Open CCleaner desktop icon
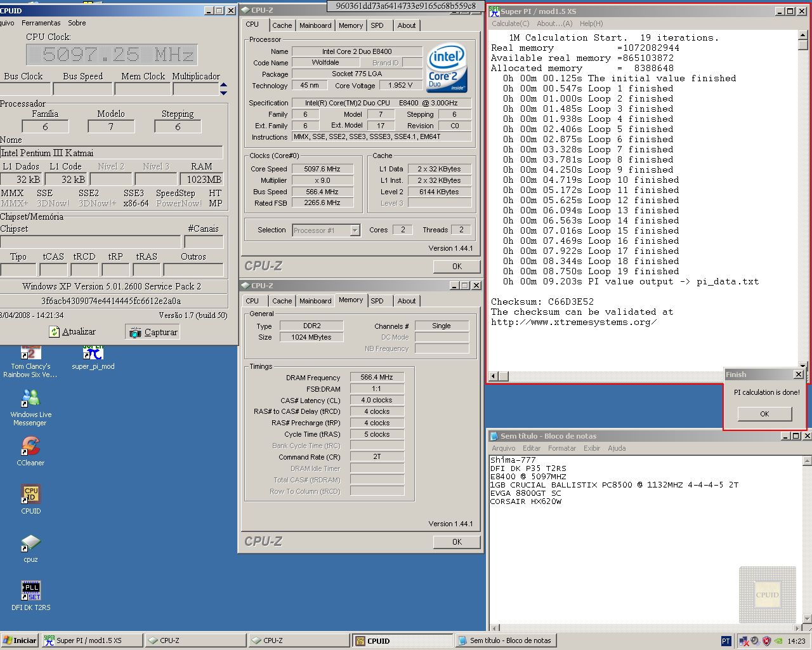This screenshot has height=650, width=812. [30, 451]
